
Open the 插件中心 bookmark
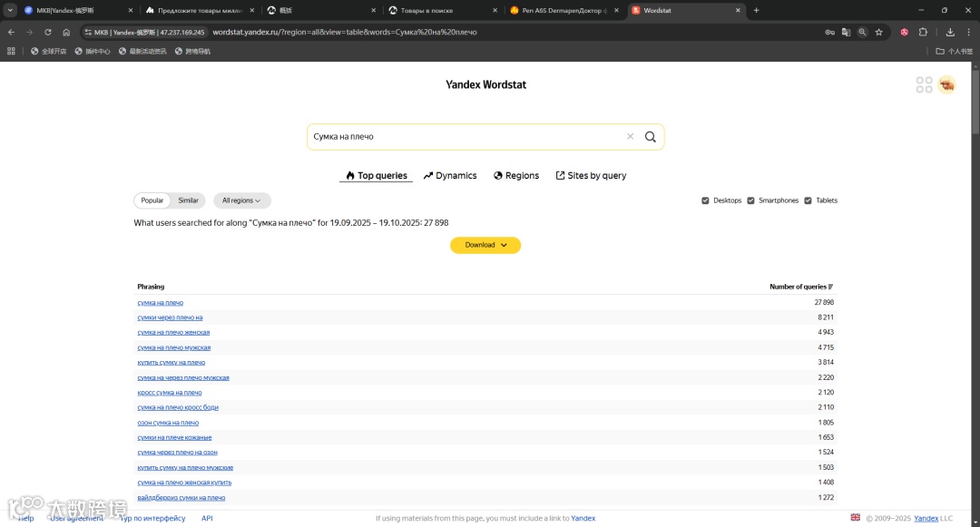point(93,51)
